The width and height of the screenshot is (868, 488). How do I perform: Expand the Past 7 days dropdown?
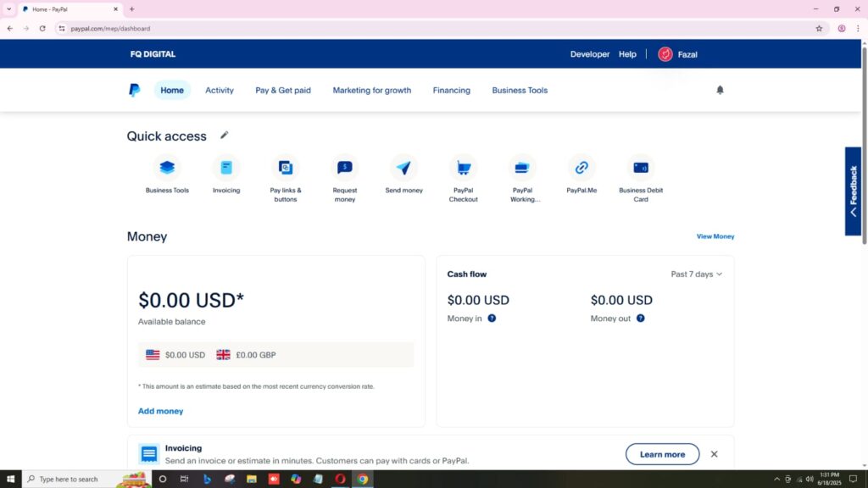[696, 274]
